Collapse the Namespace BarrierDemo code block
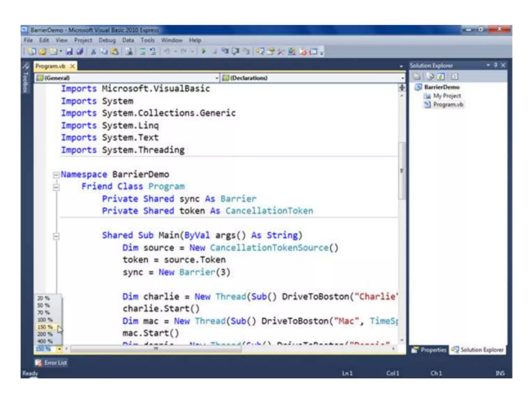The width and height of the screenshot is (532, 399). click(56, 175)
